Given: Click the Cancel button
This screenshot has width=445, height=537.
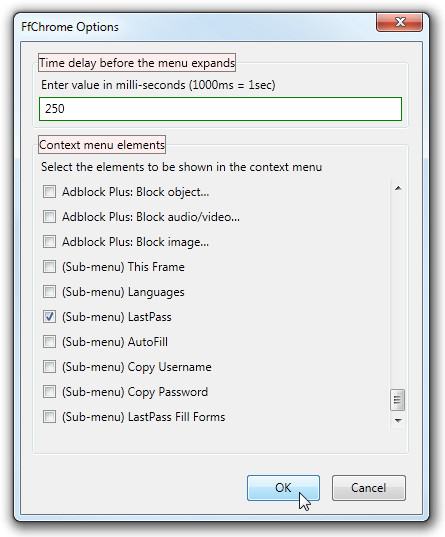Looking at the screenshot, I should pyautogui.click(x=369, y=488).
